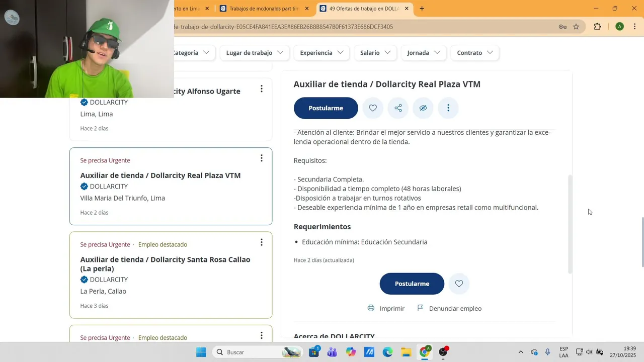Open three-dot menu on Santa Rosa Callao card
Screen dimensions: 644x362
(261, 242)
